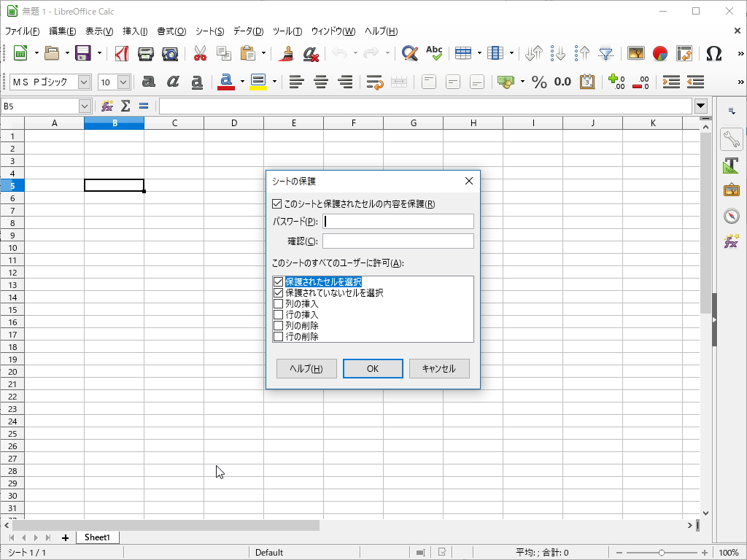The width and height of the screenshot is (747, 560).
Task: Open the AutoFilter funnel icon
Action: click(605, 52)
